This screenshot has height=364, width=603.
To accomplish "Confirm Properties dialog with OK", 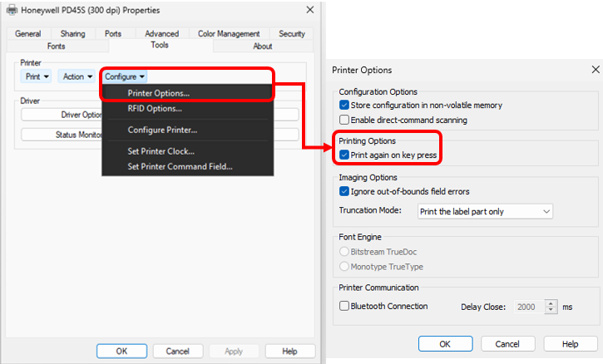I will click(121, 351).
